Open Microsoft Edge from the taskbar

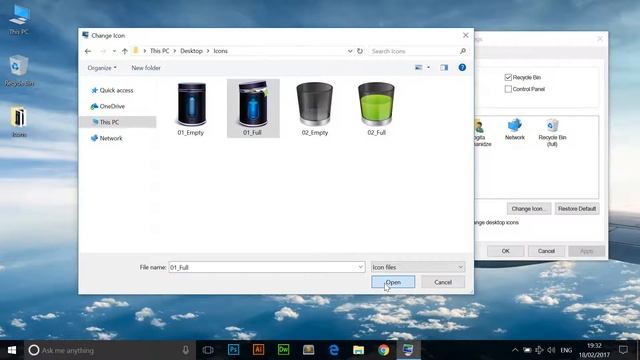[333, 350]
